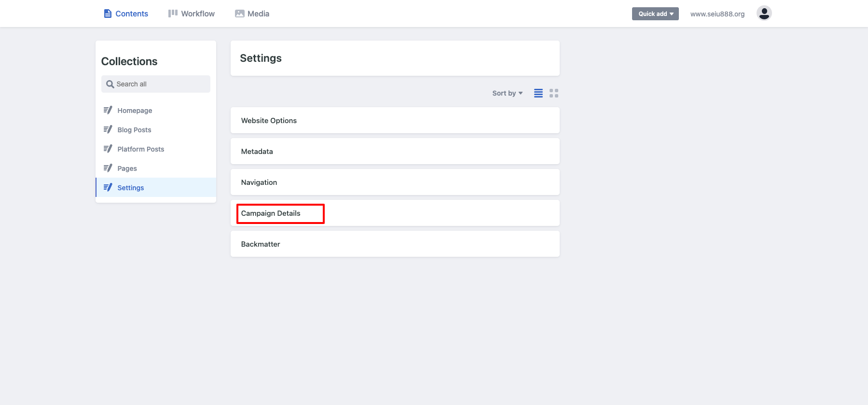868x405 pixels.
Task: Switch to list view icon
Action: coord(538,93)
